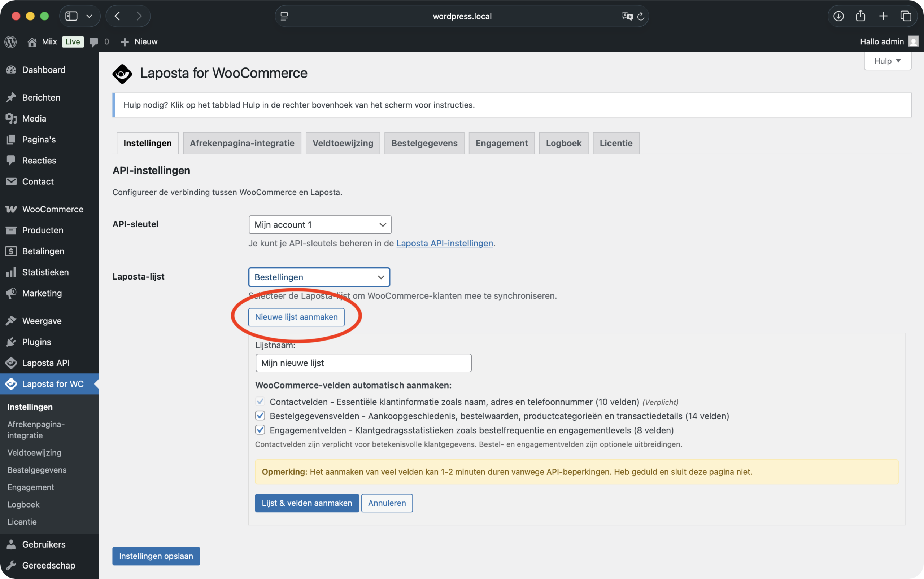Open the API-sleutel account dropdown
Viewport: 924px width, 579px height.
pyautogui.click(x=319, y=225)
